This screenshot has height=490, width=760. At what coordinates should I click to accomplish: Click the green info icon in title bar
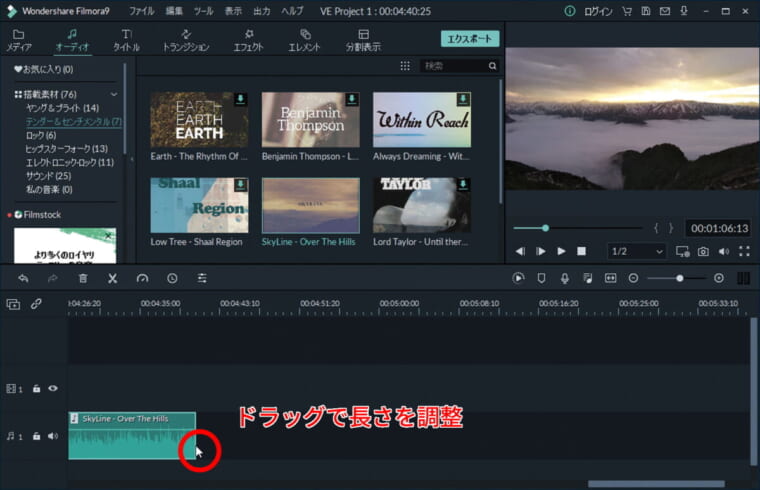point(570,11)
